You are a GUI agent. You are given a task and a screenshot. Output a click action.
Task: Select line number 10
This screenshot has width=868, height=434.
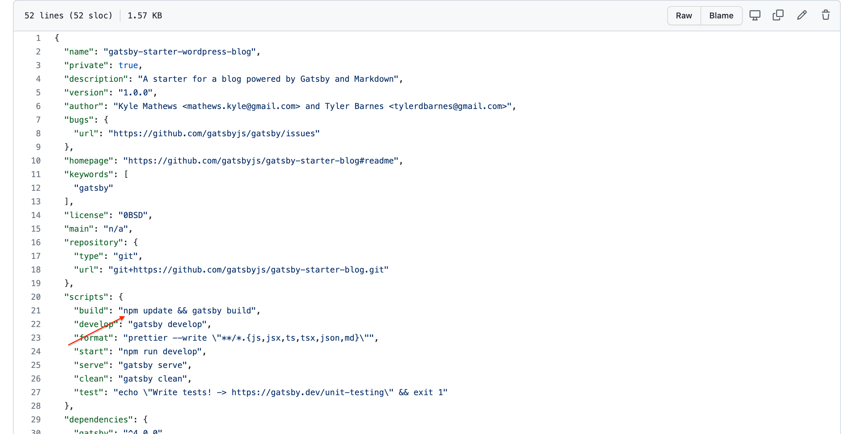point(36,161)
